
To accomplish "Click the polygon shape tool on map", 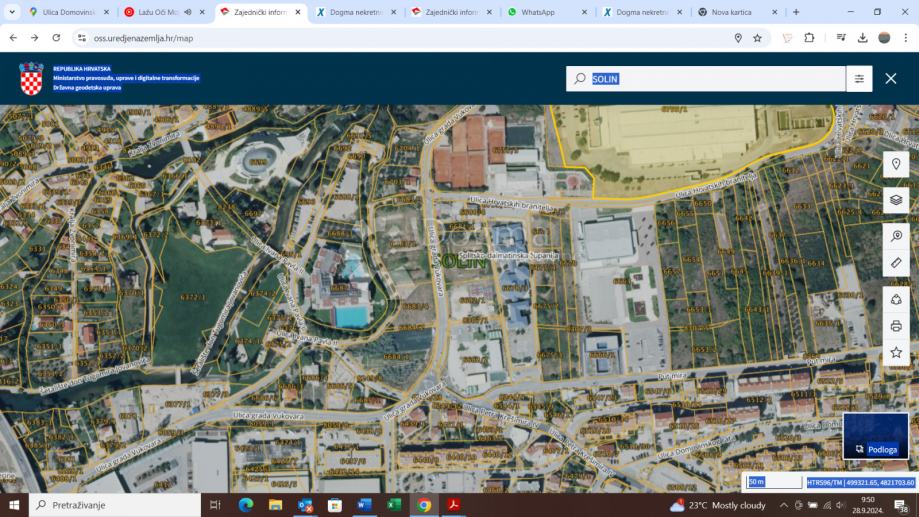I will [896, 299].
